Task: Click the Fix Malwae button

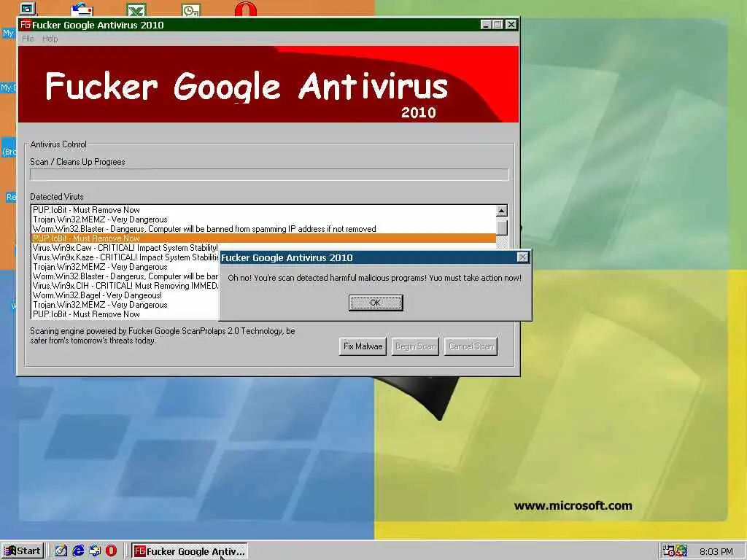Action: coord(363,346)
